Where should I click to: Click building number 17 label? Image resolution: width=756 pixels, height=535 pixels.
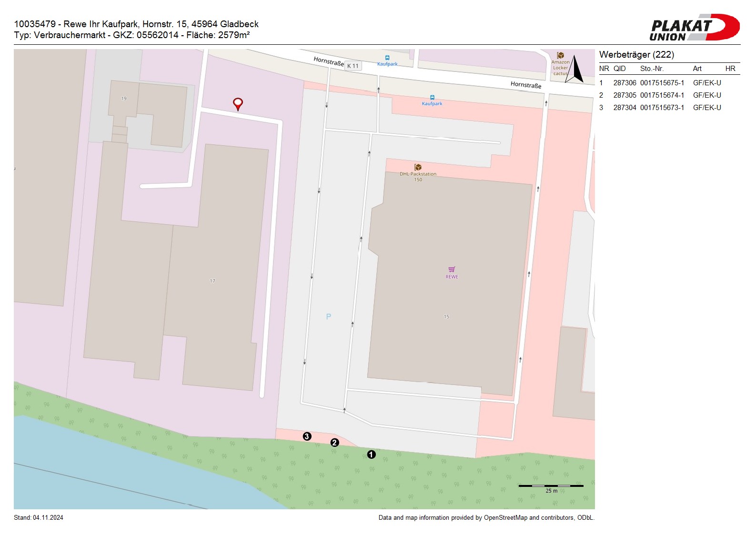tap(212, 281)
